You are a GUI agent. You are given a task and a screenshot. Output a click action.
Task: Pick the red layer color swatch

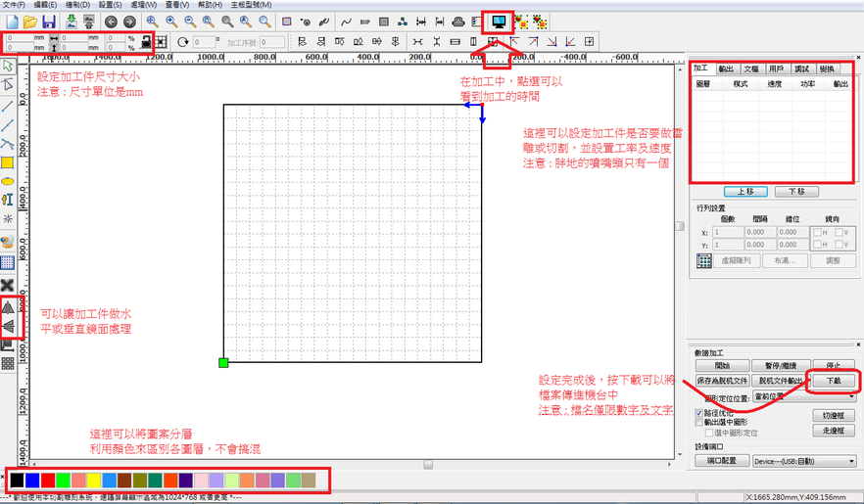[48, 481]
